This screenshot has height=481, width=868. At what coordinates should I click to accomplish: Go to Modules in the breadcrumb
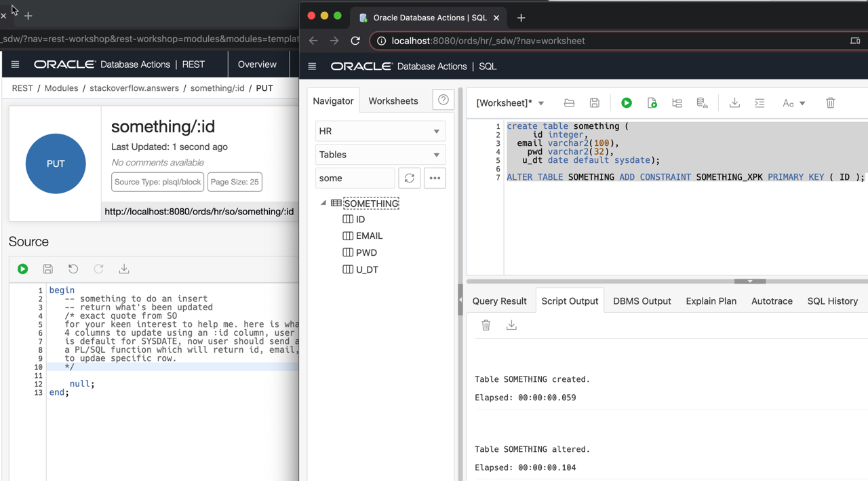[x=61, y=88]
